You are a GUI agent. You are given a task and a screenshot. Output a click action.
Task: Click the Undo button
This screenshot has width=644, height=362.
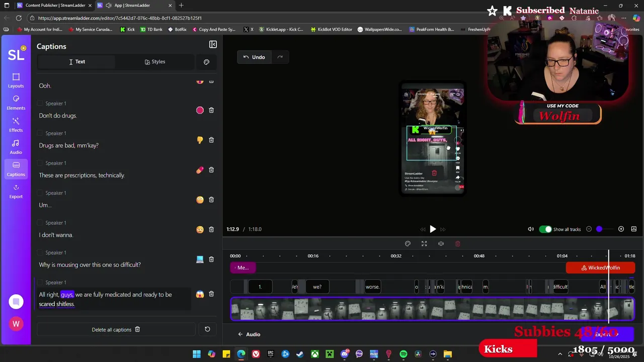pos(254,57)
